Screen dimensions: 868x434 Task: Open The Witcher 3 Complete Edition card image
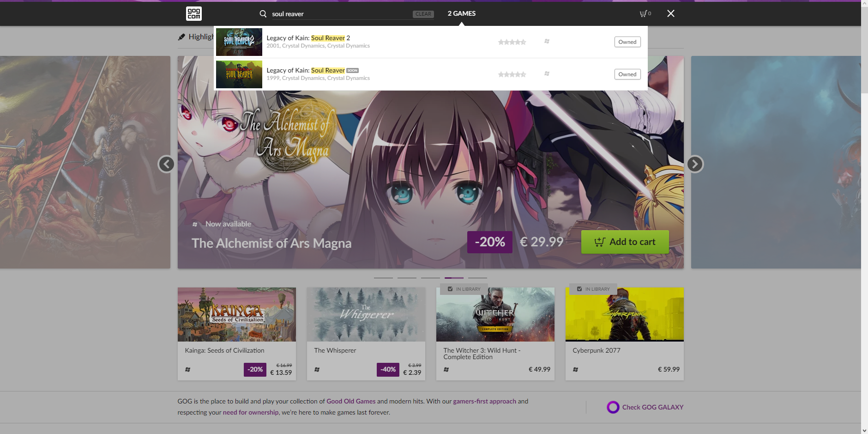point(495,314)
